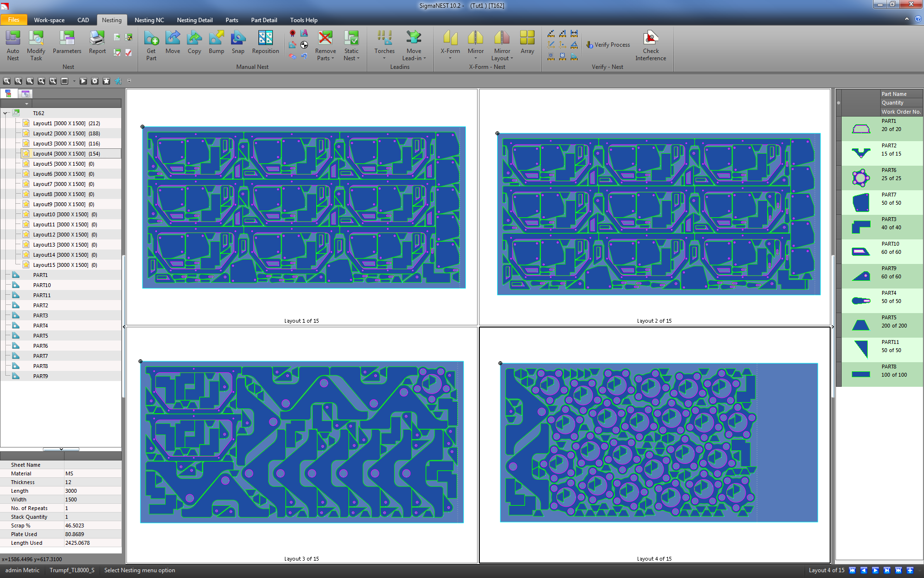
Task: Open the Move Lead-in dropdown
Action: 414,46
